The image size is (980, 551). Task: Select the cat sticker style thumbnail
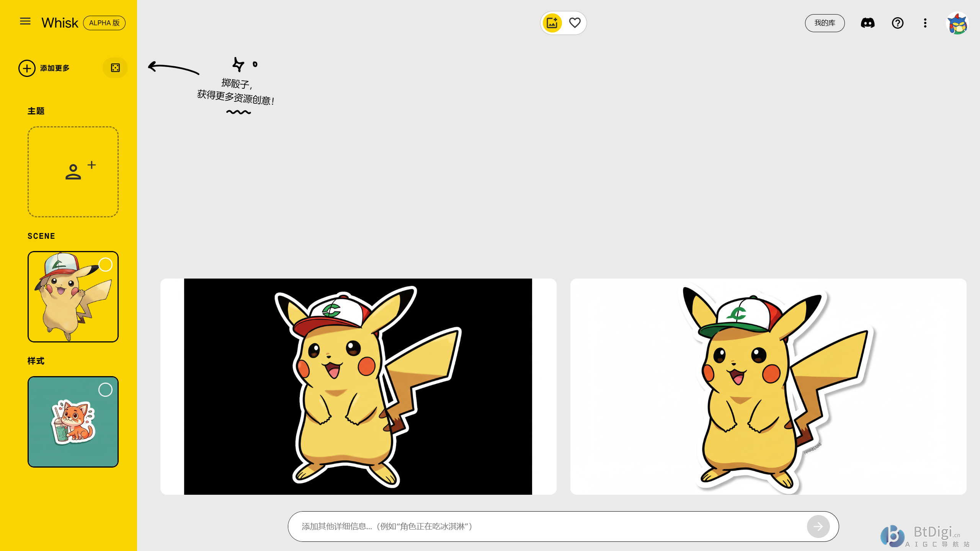(x=73, y=422)
